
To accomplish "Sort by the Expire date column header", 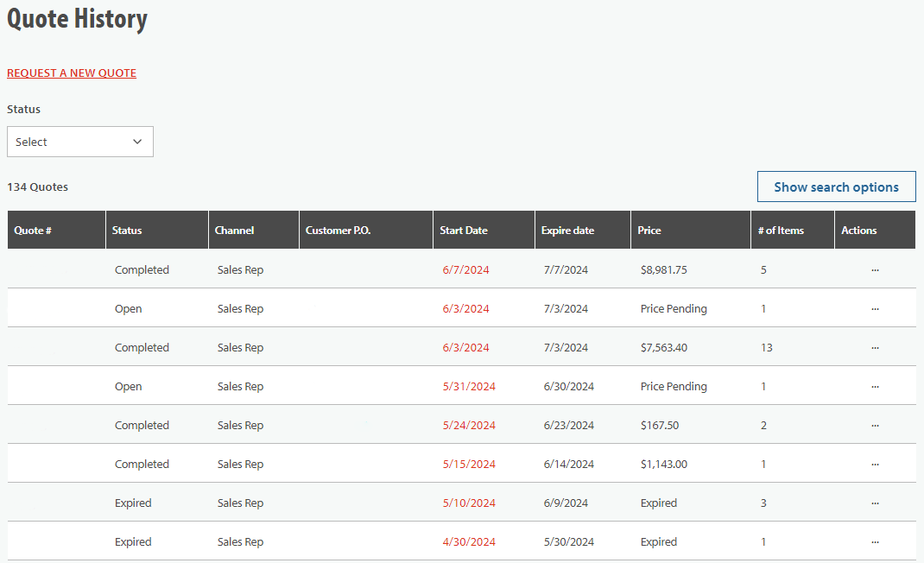I will point(567,231).
